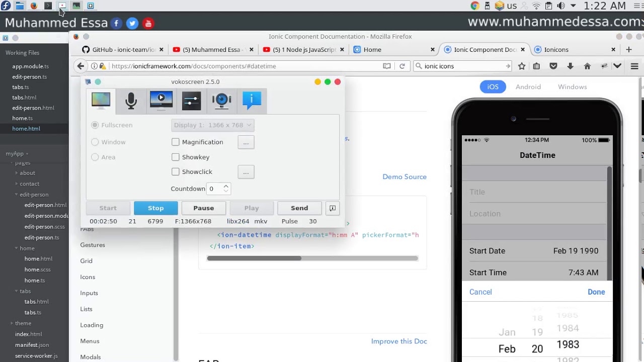This screenshot has height=362, width=644.
Task: Open Display 1: 1366 x 768 dropdown
Action: coord(212,125)
